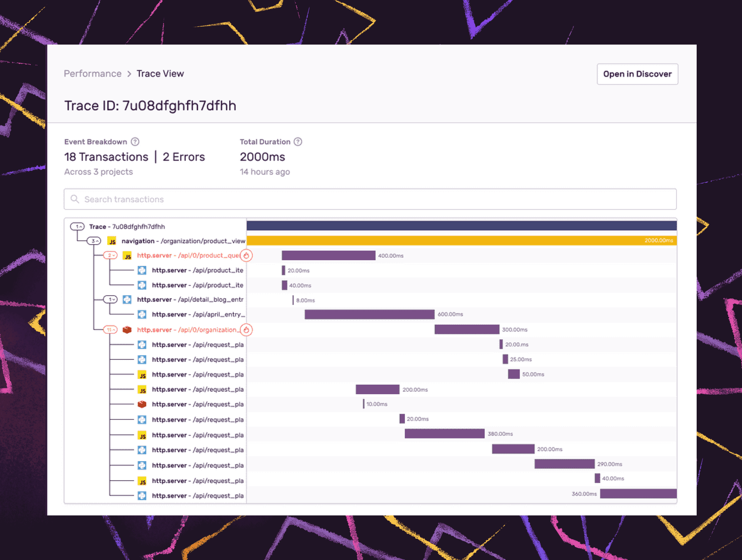The image size is (742, 560).
Task: Click Python icon on april_entry row
Action: tap(142, 314)
